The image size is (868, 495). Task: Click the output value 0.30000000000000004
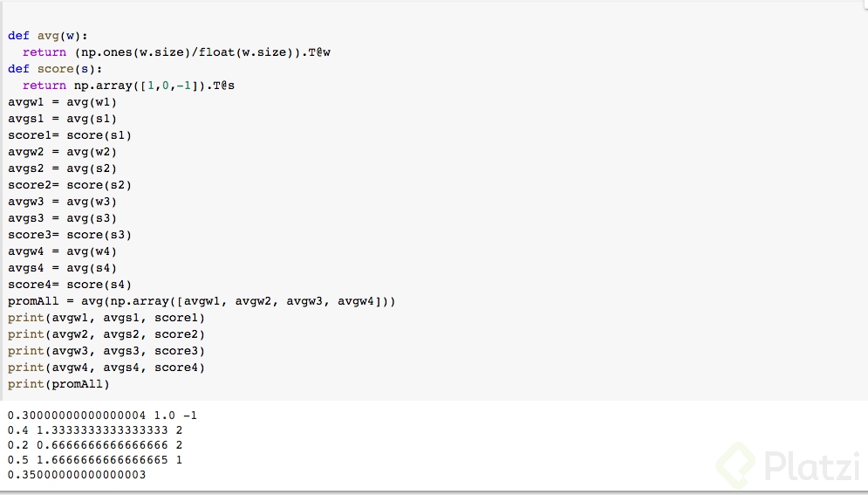77,416
